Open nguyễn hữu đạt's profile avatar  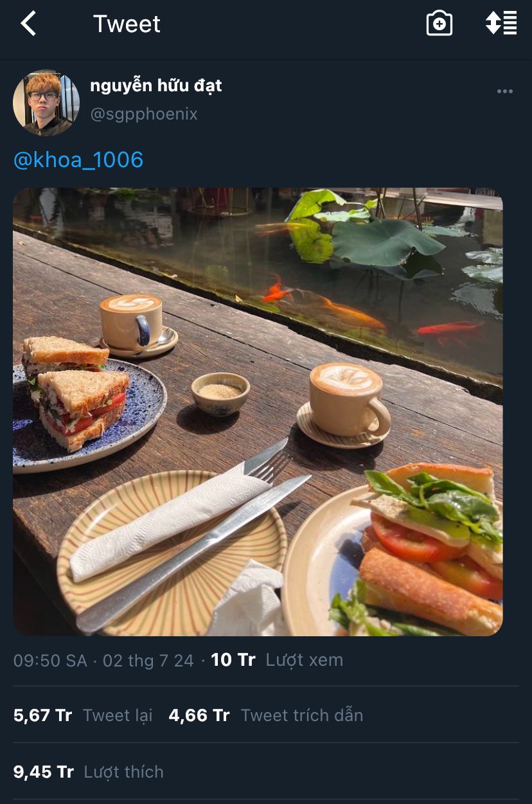(x=46, y=103)
